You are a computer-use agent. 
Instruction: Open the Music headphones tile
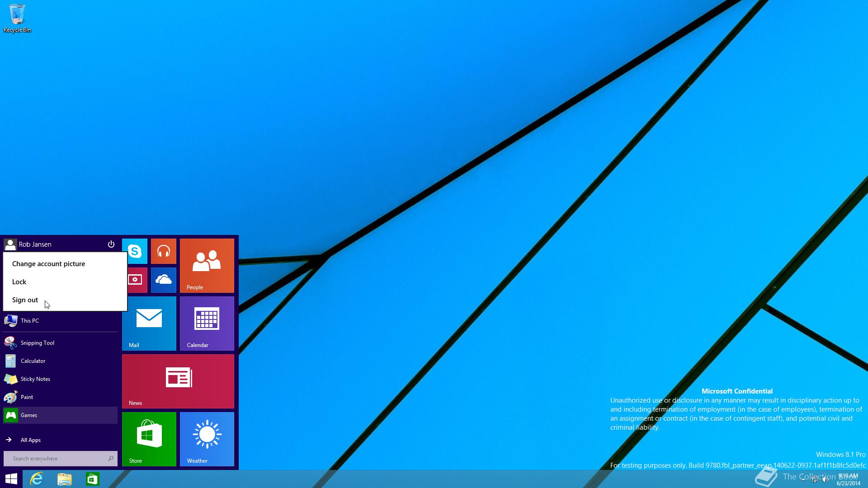[164, 251]
